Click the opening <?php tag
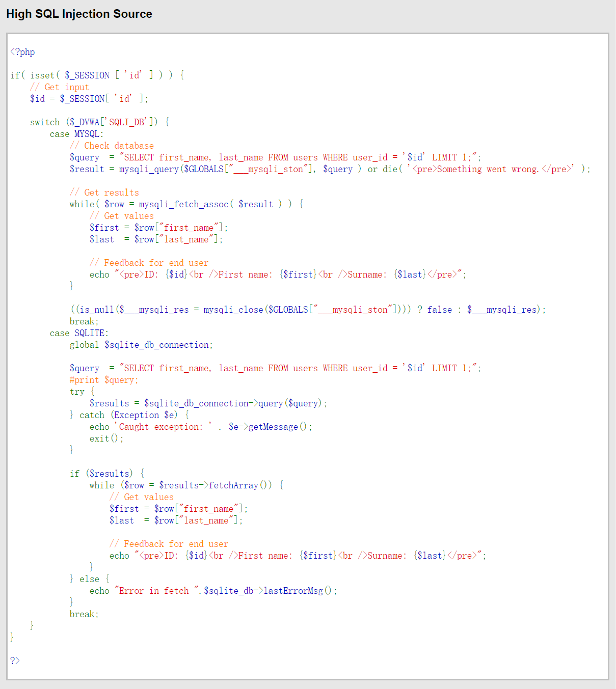 [22, 52]
